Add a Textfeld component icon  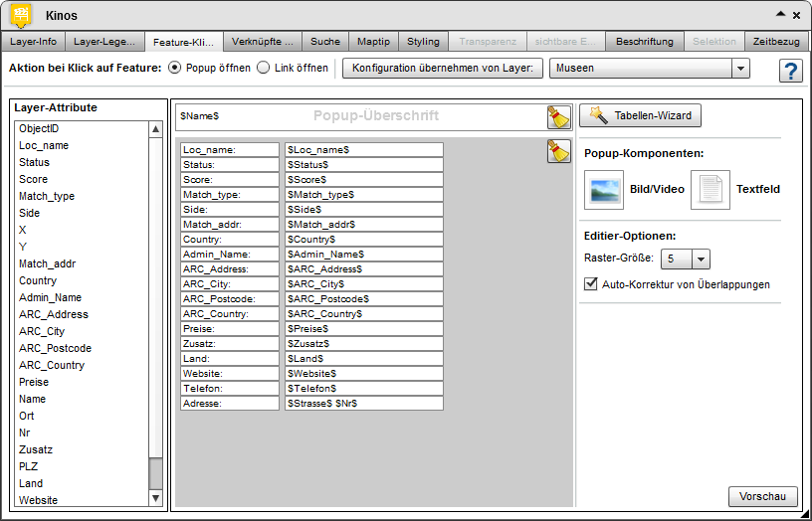pos(710,190)
